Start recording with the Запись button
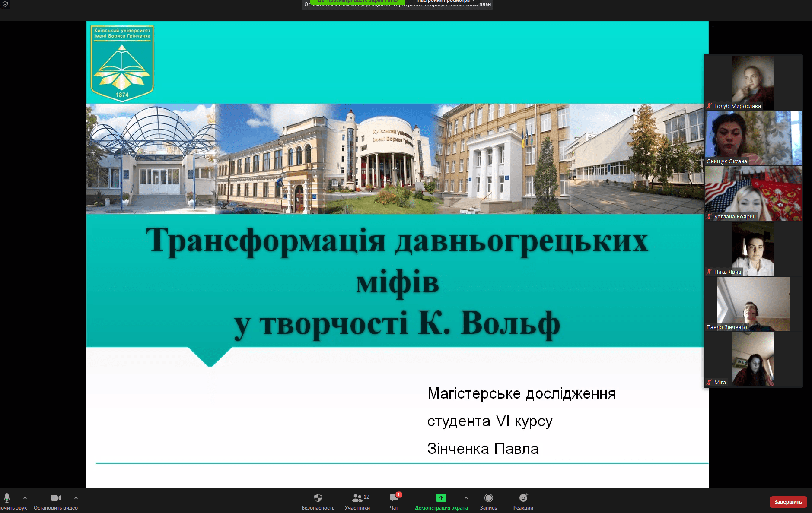The width and height of the screenshot is (812, 513). [x=488, y=501]
